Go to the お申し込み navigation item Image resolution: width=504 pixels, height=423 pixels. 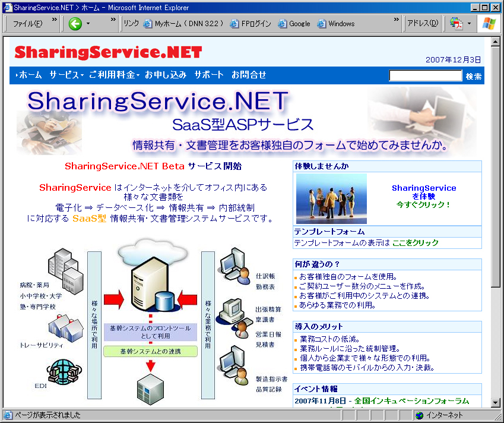[166, 75]
